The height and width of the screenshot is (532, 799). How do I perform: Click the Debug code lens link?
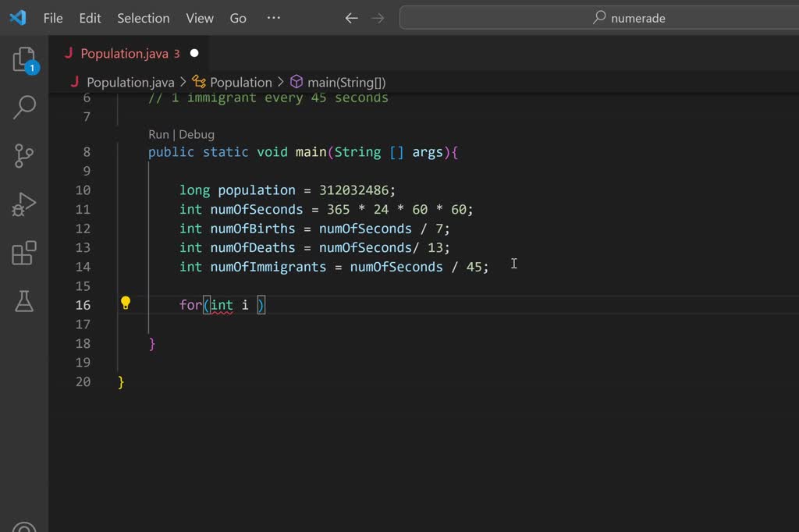click(197, 134)
